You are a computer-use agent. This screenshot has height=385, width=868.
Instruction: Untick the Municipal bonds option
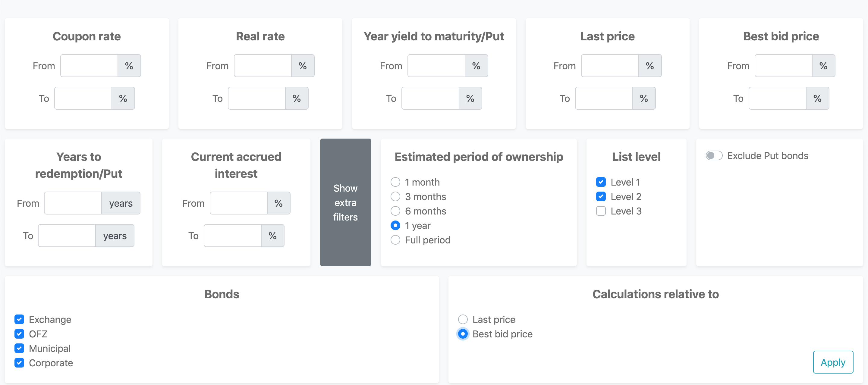click(x=19, y=348)
